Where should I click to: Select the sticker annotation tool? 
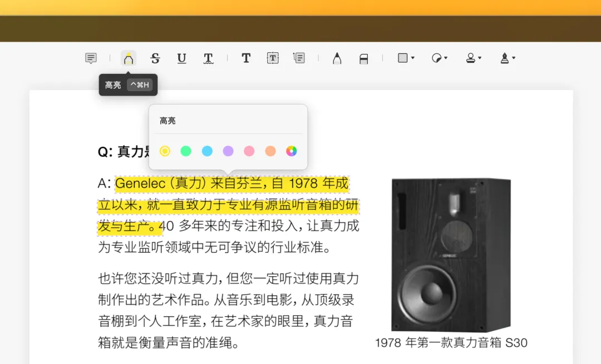coord(436,58)
